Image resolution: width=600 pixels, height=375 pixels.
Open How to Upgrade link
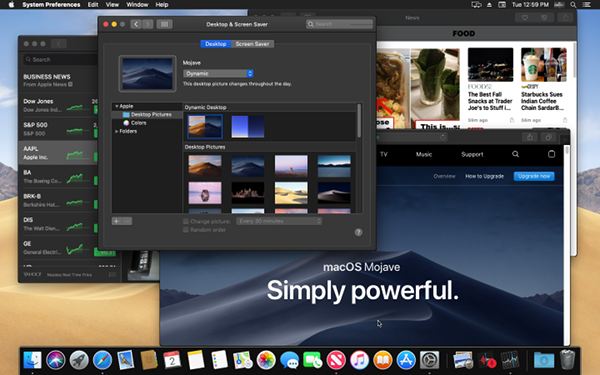point(484,176)
